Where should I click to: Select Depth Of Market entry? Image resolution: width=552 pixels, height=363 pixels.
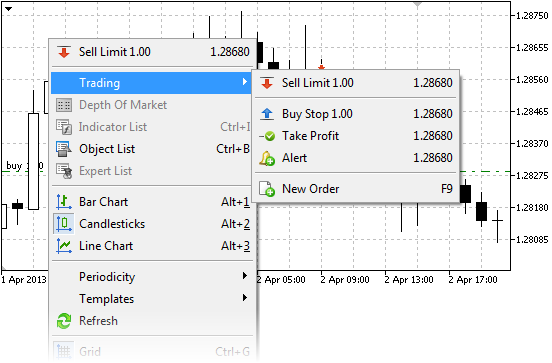[x=152, y=105]
